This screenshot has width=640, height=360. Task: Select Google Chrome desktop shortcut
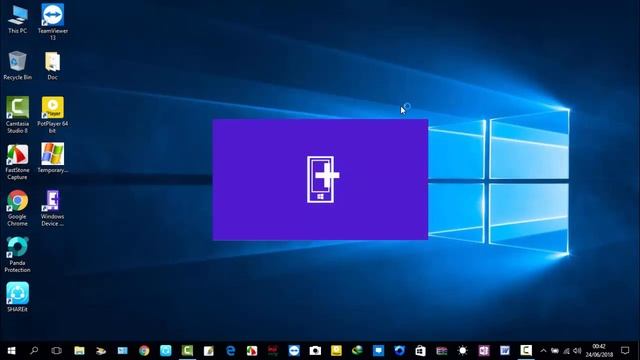[18, 208]
